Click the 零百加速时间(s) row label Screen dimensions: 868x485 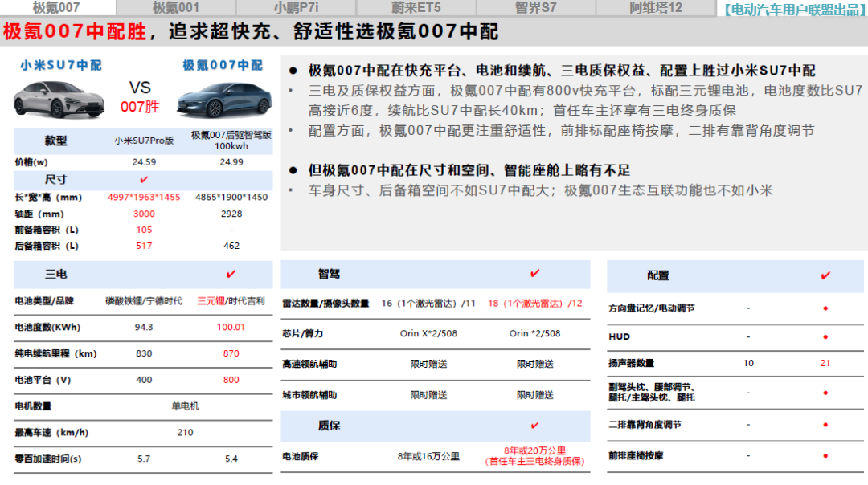click(x=48, y=459)
